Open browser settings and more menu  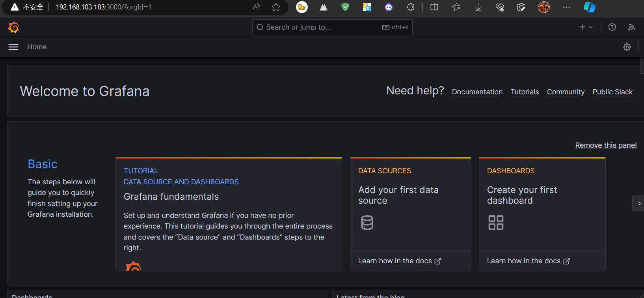pyautogui.click(x=566, y=7)
